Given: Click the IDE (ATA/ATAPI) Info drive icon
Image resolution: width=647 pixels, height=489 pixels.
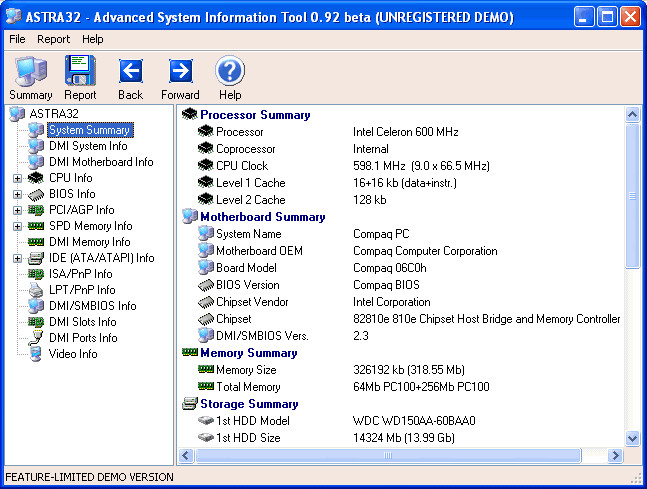Looking at the screenshot, I should click(36, 258).
